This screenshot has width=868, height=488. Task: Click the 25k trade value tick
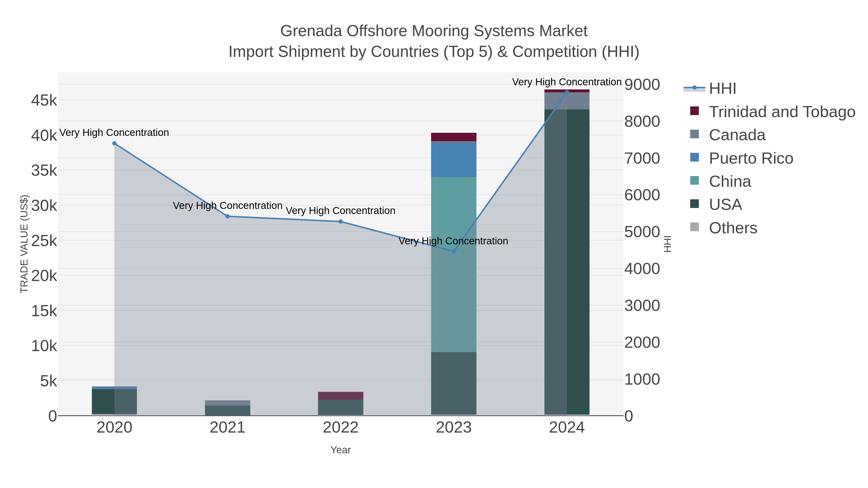(44, 241)
